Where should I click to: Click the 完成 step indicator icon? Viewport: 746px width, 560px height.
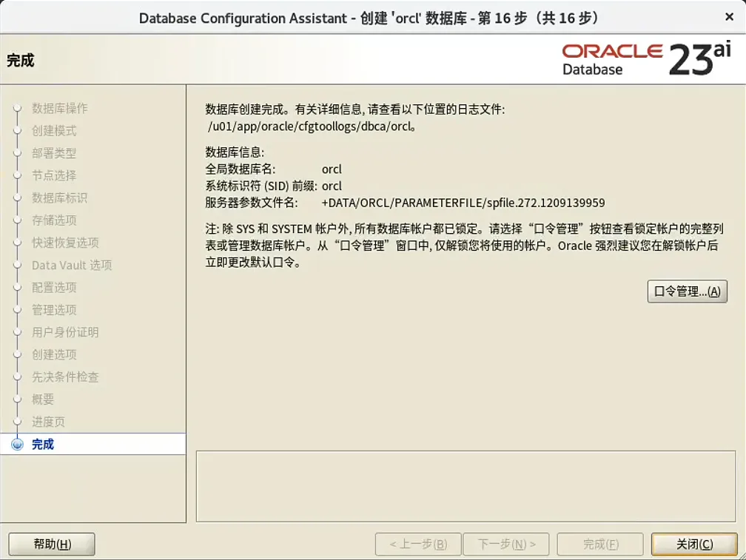click(17, 445)
